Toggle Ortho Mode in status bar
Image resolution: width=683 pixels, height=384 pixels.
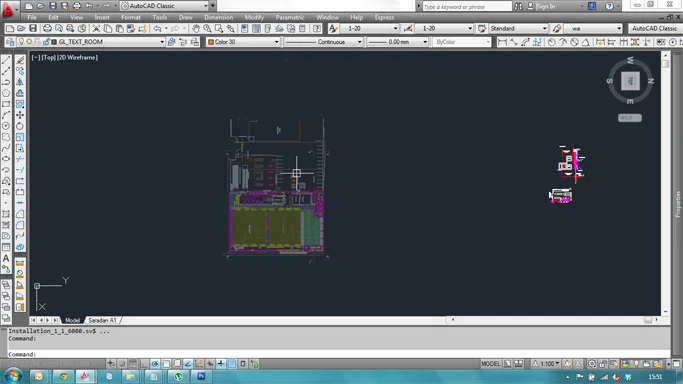[144, 364]
